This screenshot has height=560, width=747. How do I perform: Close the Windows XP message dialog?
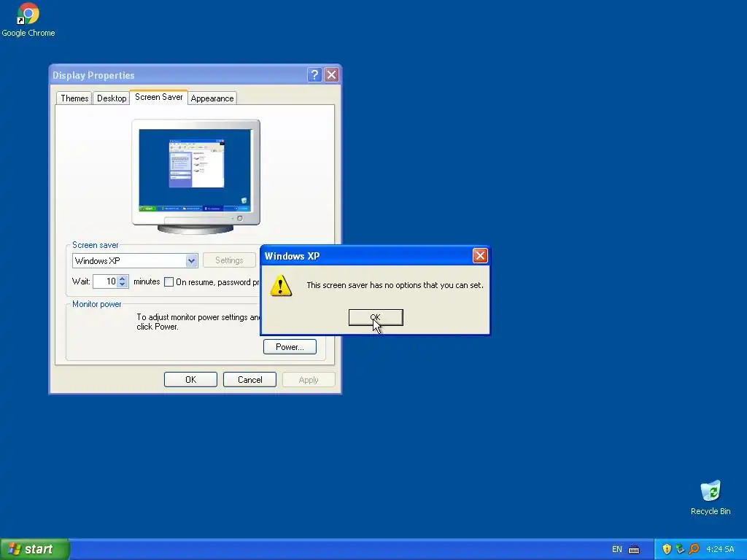coord(480,256)
